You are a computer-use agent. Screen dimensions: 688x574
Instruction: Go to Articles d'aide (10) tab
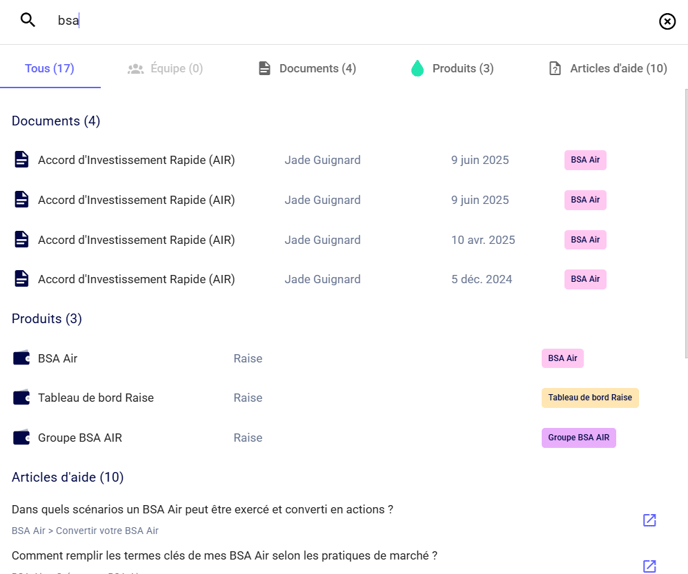click(x=608, y=69)
